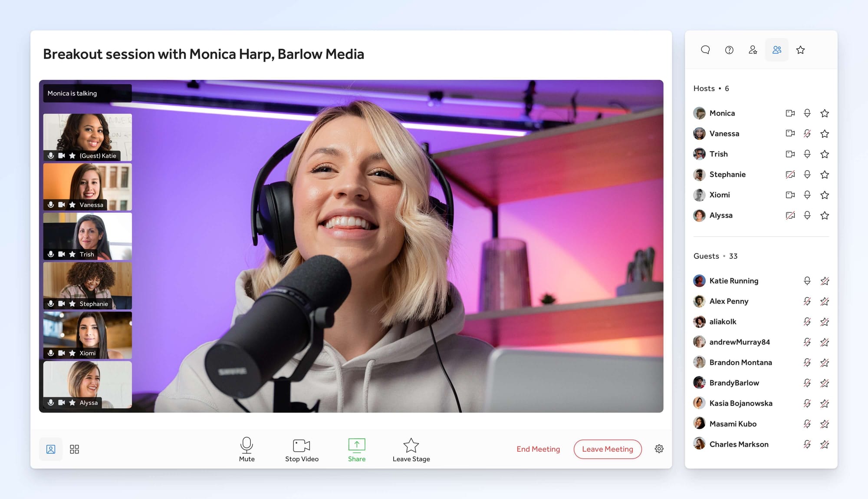
Task: Click the Leave Stage star button
Action: coord(411,446)
